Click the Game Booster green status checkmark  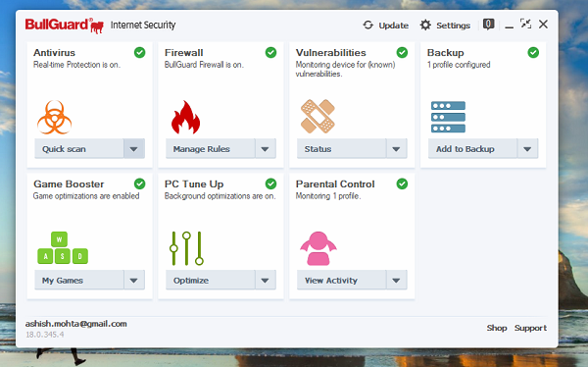pyautogui.click(x=140, y=184)
